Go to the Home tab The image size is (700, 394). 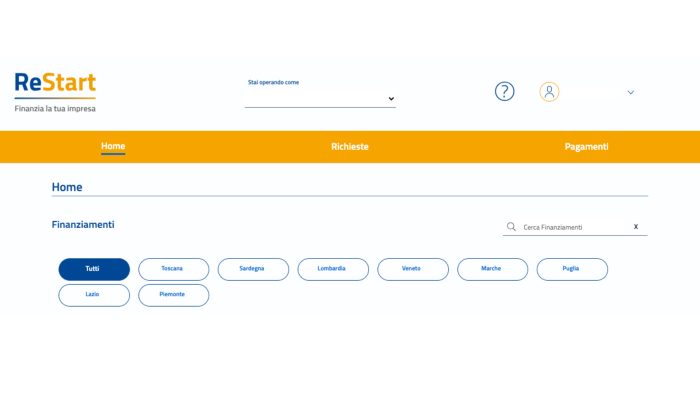coord(113,146)
